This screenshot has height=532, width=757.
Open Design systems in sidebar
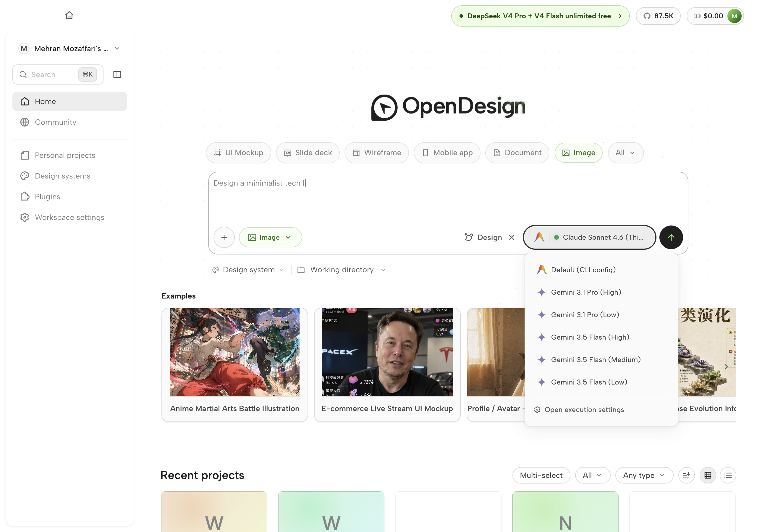pos(69,176)
